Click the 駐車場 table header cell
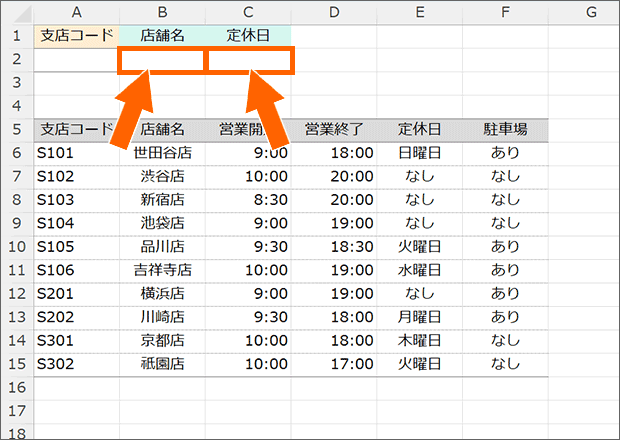The image size is (620, 440). [505, 129]
